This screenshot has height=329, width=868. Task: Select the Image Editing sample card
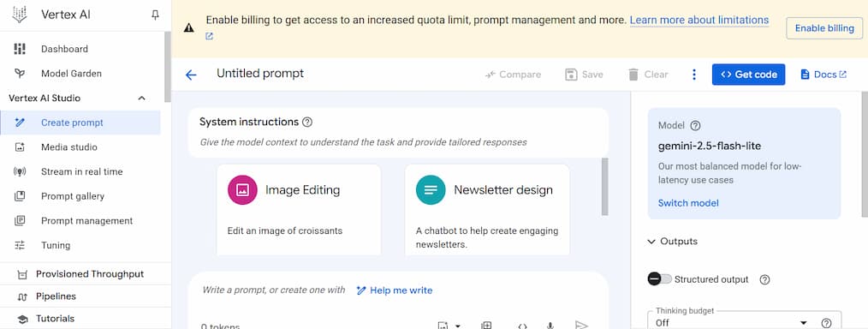click(299, 209)
